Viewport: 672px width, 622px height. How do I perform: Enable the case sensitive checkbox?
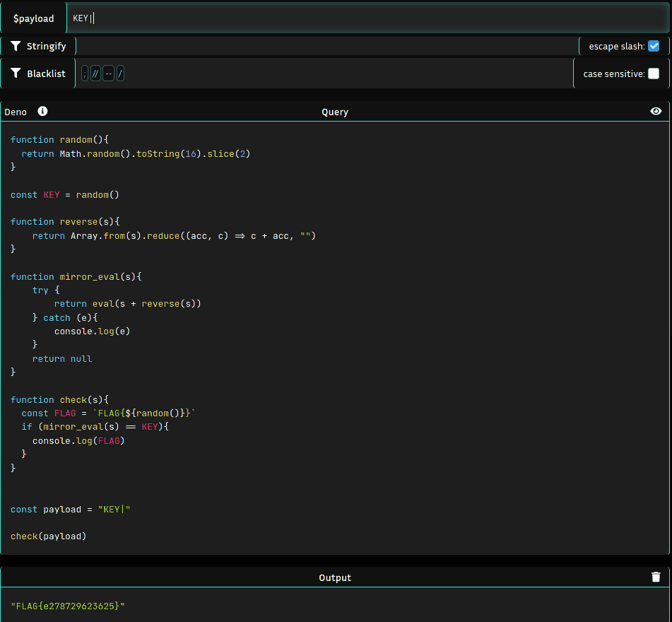pyautogui.click(x=654, y=73)
